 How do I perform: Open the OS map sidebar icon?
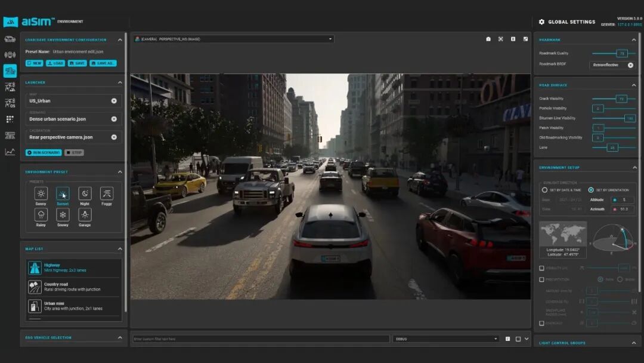[x=10, y=103]
